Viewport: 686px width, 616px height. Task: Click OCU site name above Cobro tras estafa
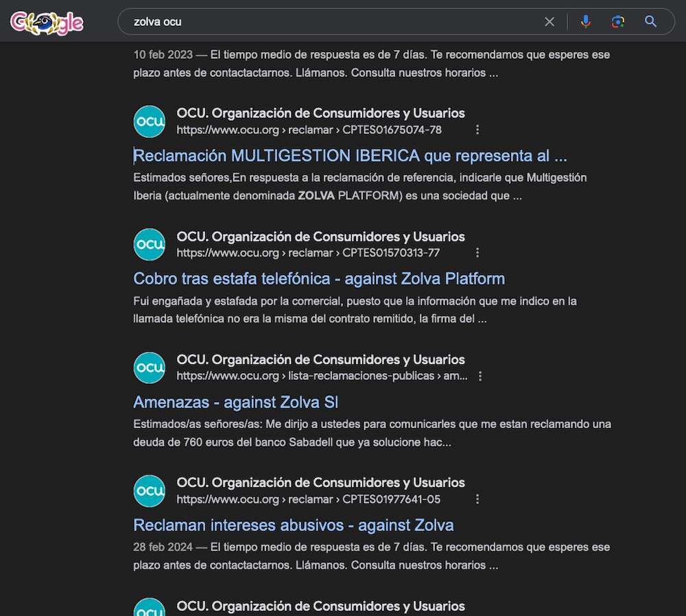point(320,237)
